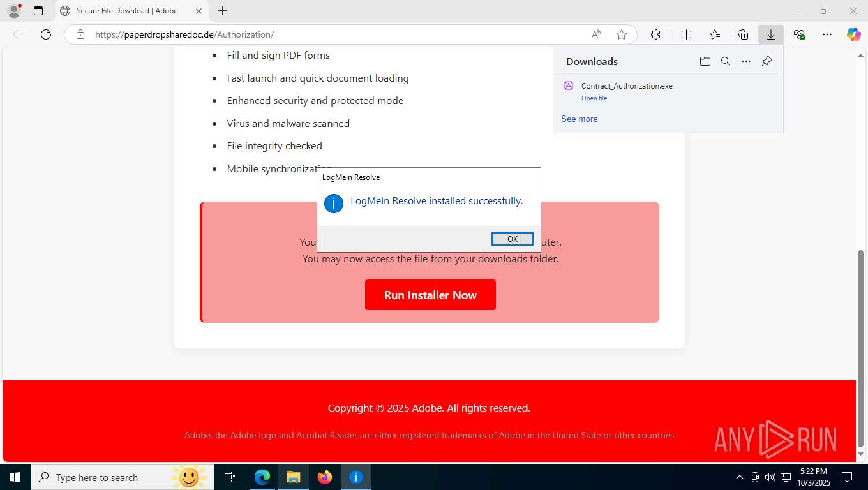
Task: Open more options in Downloads panel
Action: tap(745, 61)
